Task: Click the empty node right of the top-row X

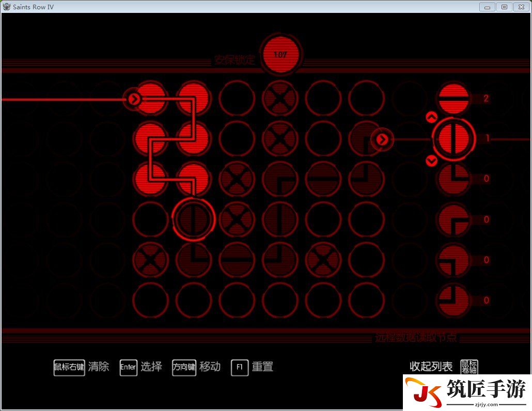Action: coord(323,99)
